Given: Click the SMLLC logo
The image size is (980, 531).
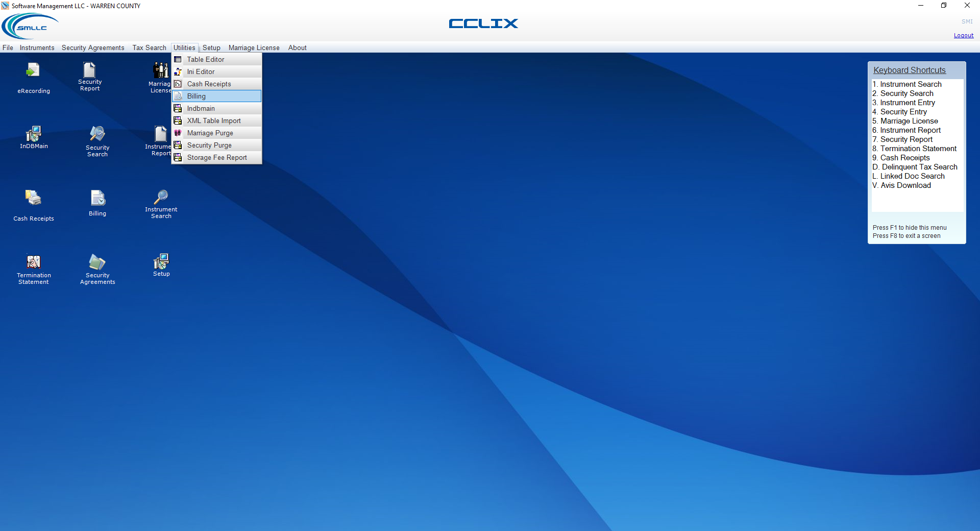Looking at the screenshot, I should pos(31,26).
